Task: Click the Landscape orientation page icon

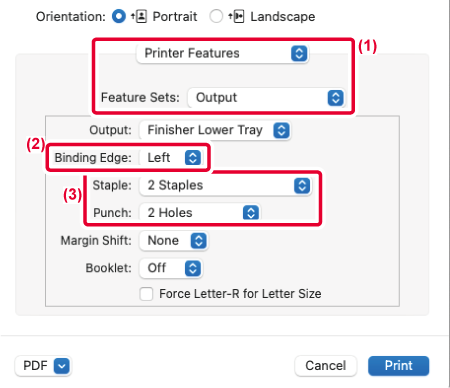Action: coord(236,16)
